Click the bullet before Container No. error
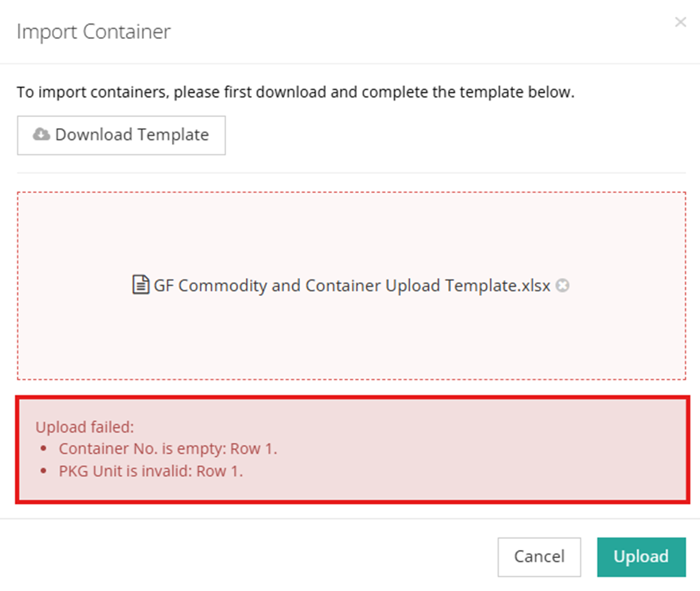This screenshot has width=700, height=591. pyautogui.click(x=45, y=449)
